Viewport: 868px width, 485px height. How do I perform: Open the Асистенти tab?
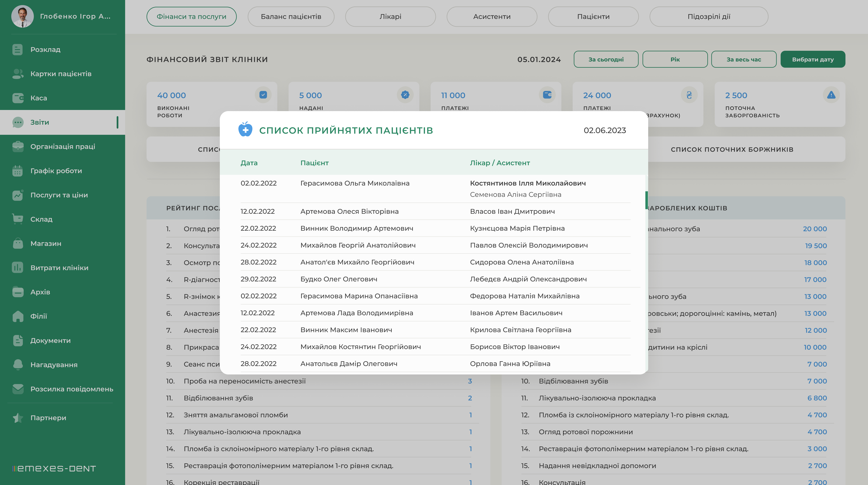pyautogui.click(x=492, y=17)
